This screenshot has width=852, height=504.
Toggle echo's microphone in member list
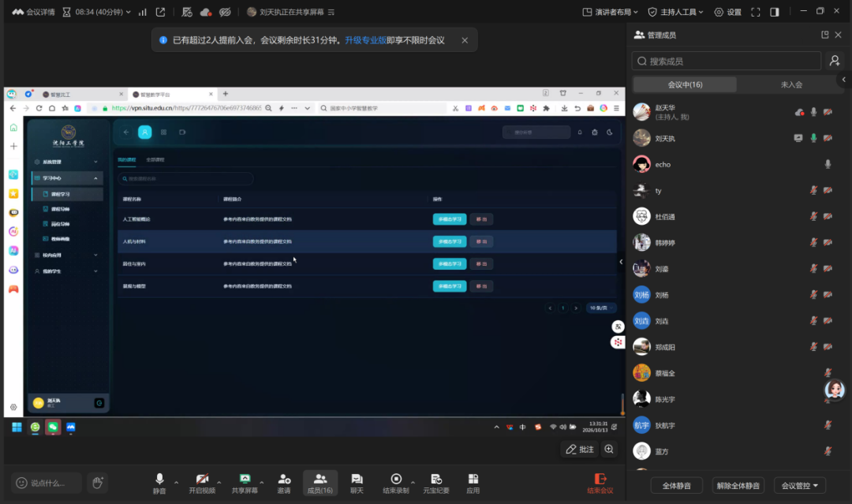[828, 164]
